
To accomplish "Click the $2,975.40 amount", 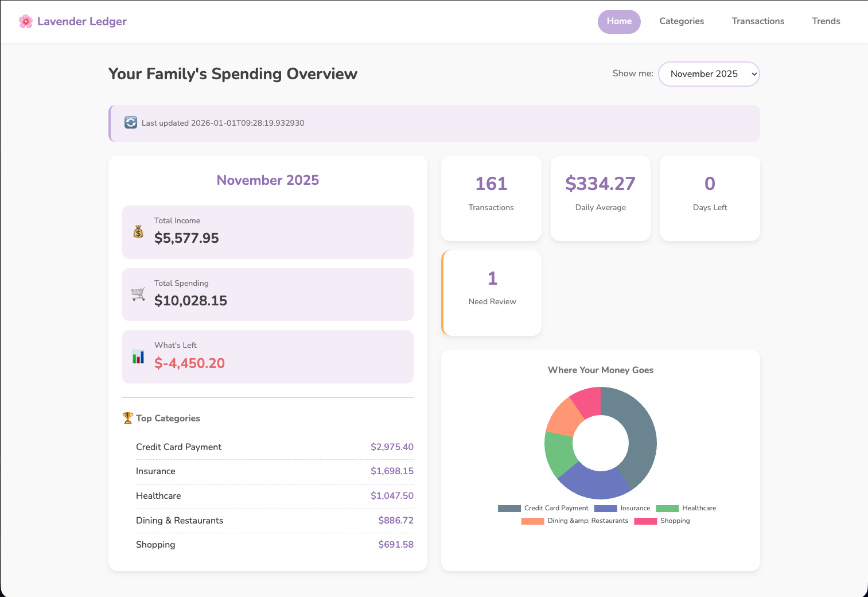I will [x=392, y=447].
